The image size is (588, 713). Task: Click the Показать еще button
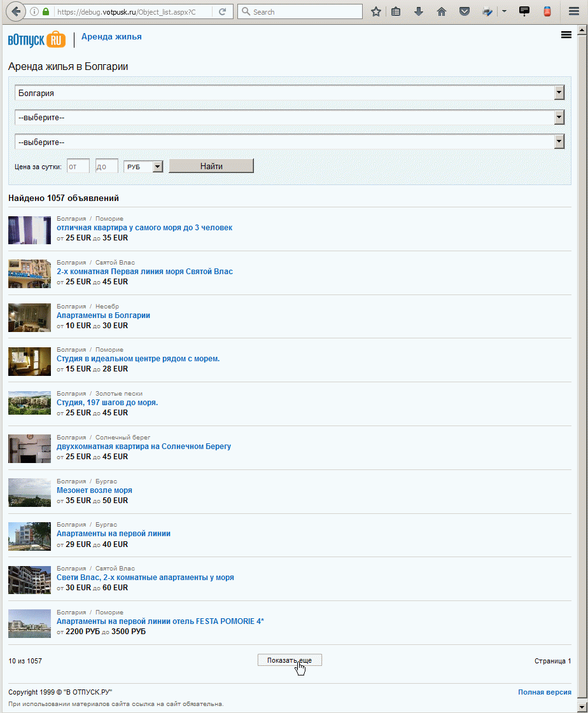coord(290,660)
